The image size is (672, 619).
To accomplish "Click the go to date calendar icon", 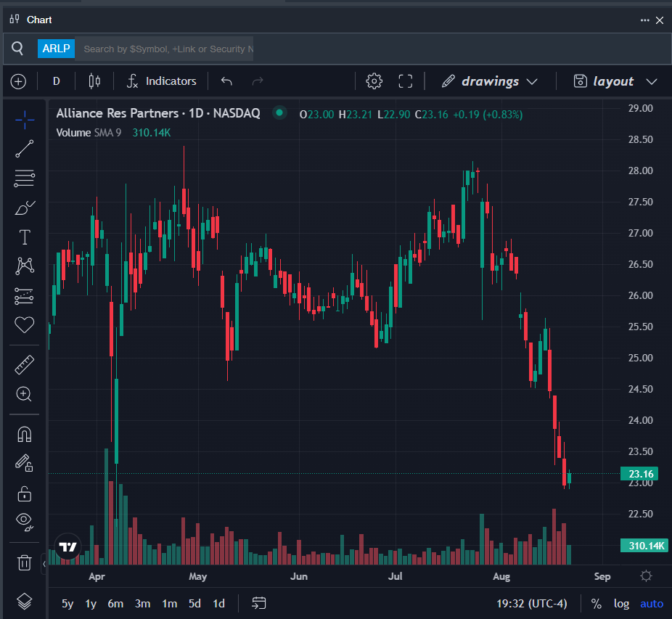I will [259, 604].
